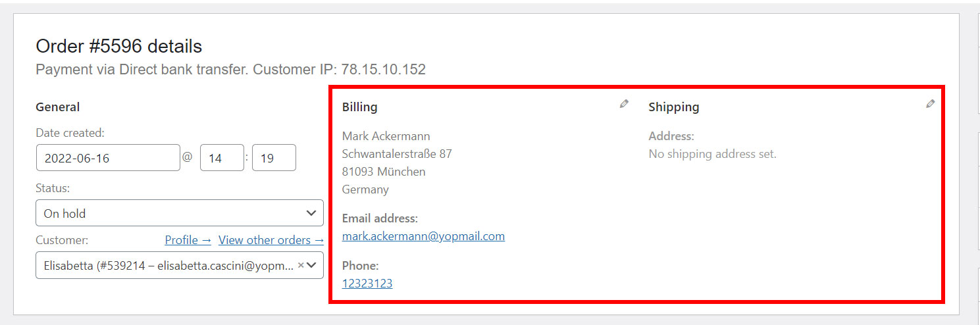This screenshot has height=325, width=980.
Task: Open the Status dropdown showing On hold
Action: [x=180, y=213]
